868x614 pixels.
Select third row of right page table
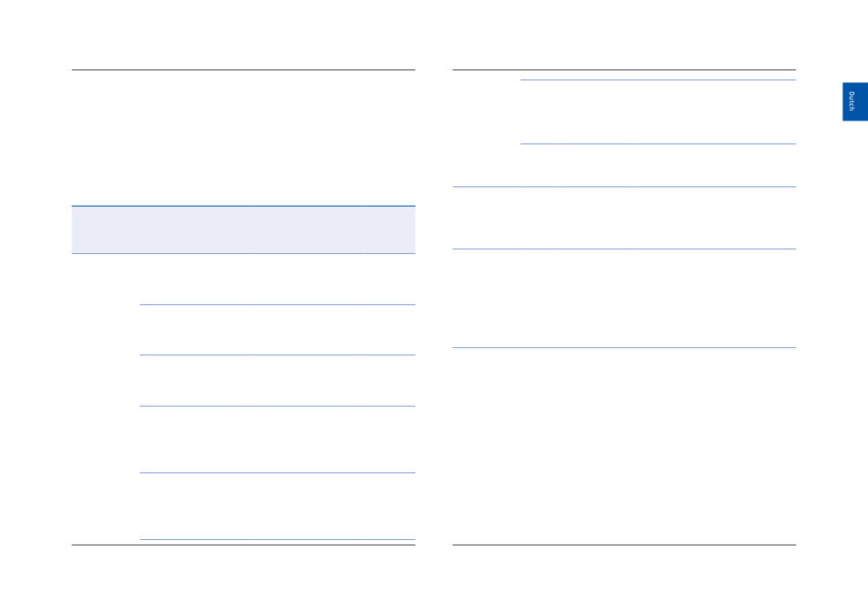(624, 217)
